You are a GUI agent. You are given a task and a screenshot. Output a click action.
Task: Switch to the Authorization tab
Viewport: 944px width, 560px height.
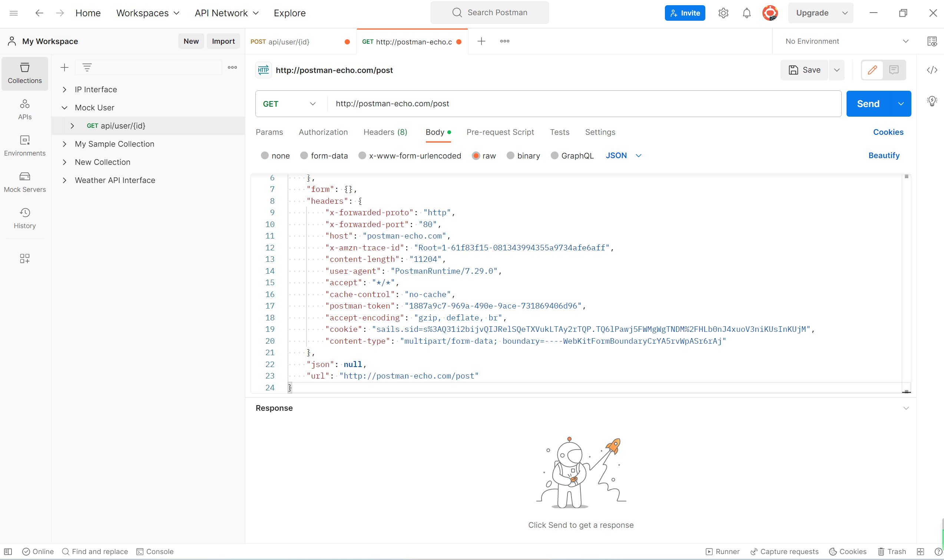[x=323, y=132]
